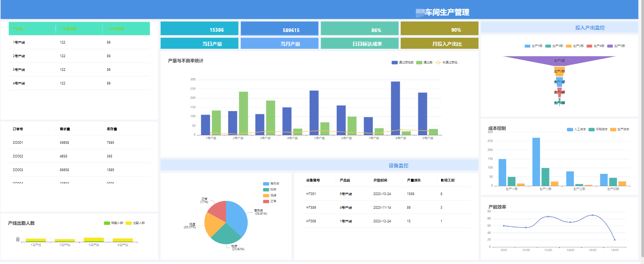
Task: Toggle 生产成本 legend in cost control
Action: point(613,129)
